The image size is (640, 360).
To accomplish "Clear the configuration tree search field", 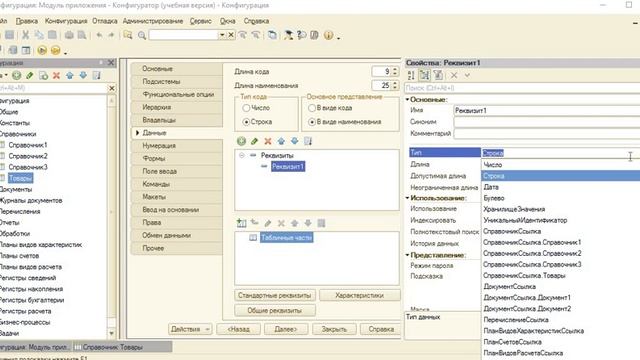I will click(112, 88).
